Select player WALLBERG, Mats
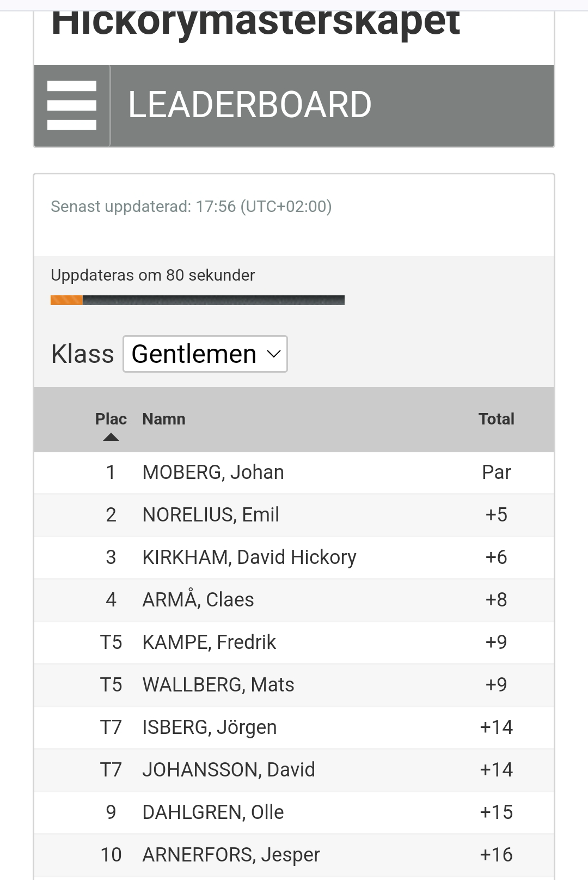The height and width of the screenshot is (880, 588). click(294, 685)
